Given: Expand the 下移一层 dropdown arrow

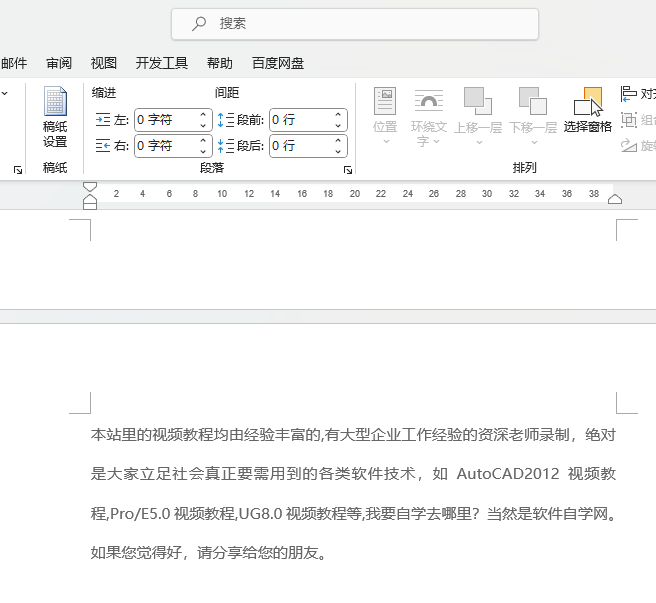Looking at the screenshot, I should click(x=534, y=143).
